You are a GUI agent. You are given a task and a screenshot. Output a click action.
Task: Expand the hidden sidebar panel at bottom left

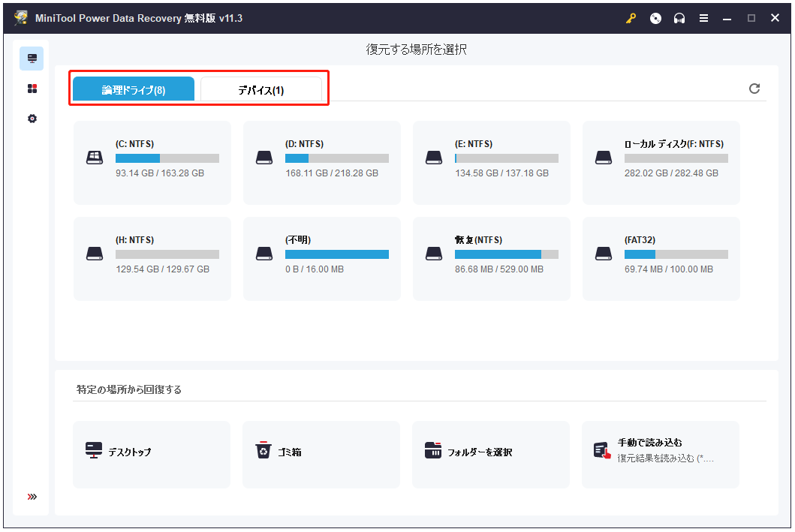point(31,496)
